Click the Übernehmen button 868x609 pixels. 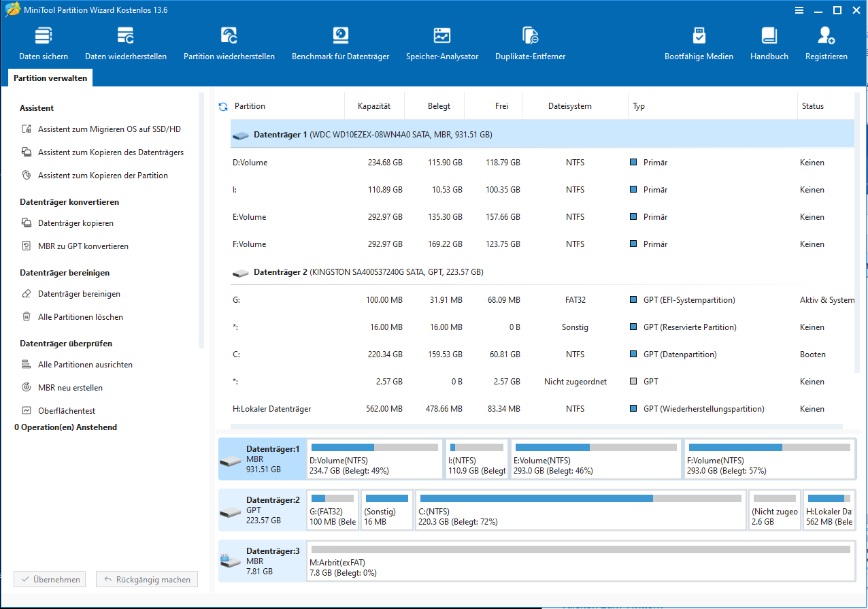(50, 580)
